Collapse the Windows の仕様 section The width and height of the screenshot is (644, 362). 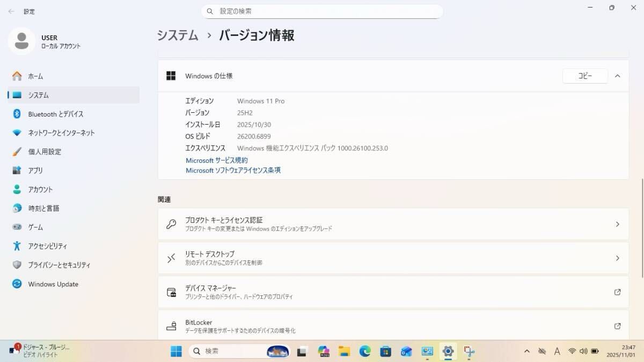coord(617,76)
